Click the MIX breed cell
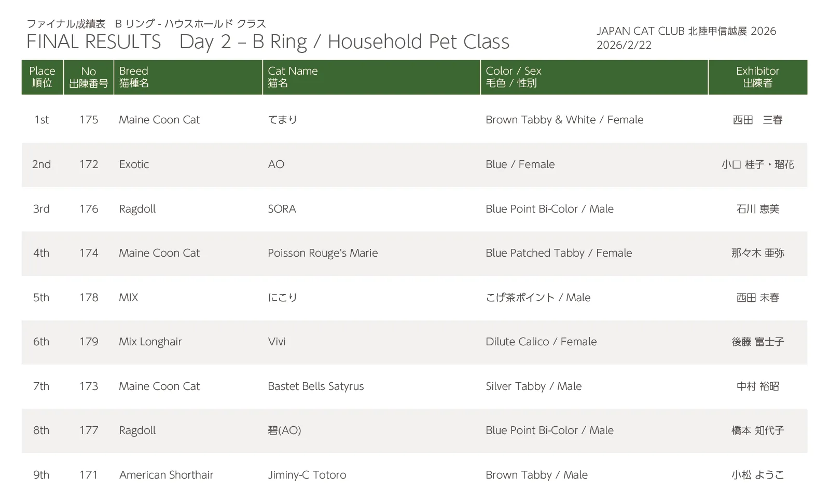The height and width of the screenshot is (504, 830). (129, 298)
